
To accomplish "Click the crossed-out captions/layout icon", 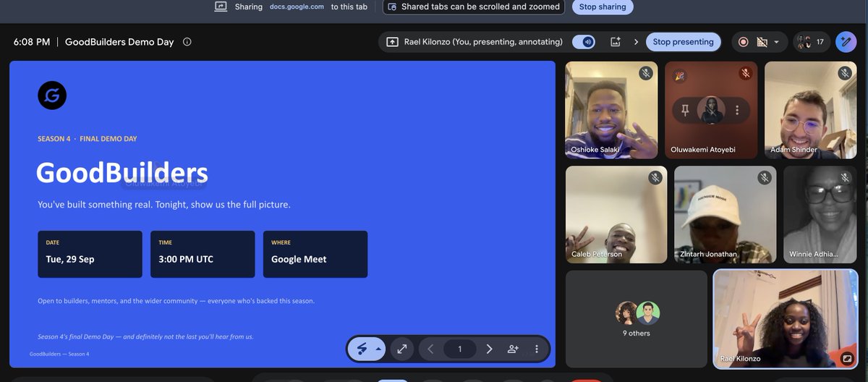I will coord(762,42).
